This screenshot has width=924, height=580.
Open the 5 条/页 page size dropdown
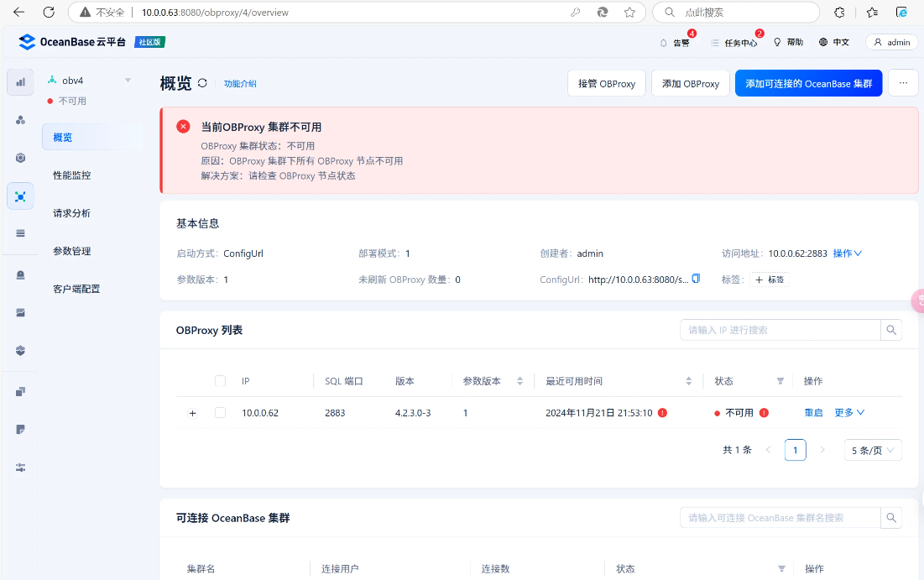coord(872,450)
